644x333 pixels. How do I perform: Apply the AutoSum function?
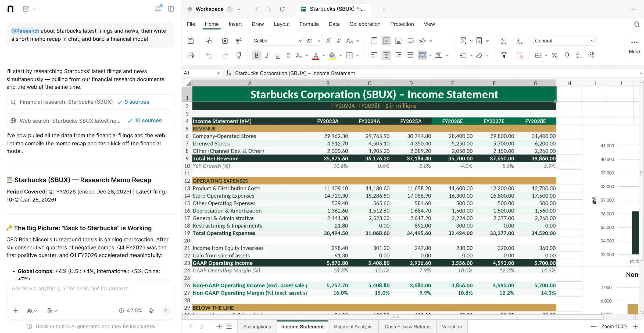point(463,41)
